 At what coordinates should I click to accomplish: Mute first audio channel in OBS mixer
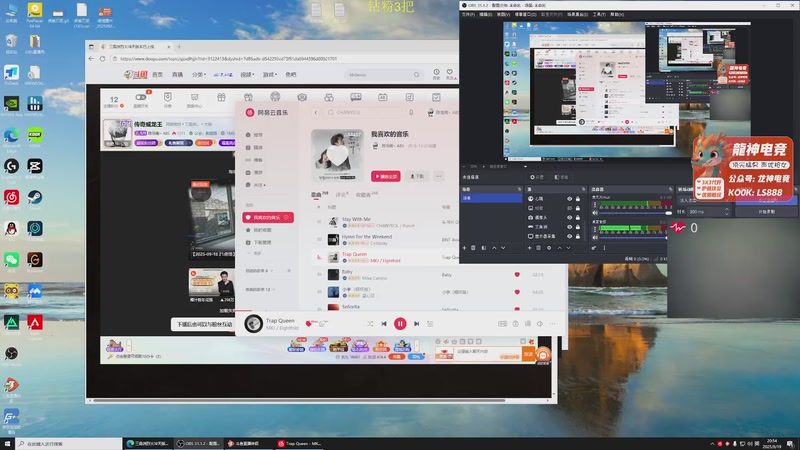click(x=595, y=213)
